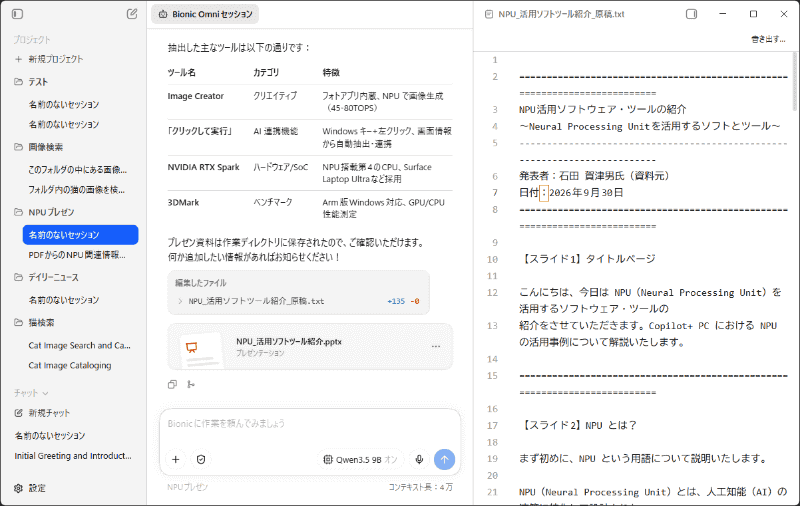Click the document icon beside the txt file title
This screenshot has height=506, width=800.
[x=489, y=14]
